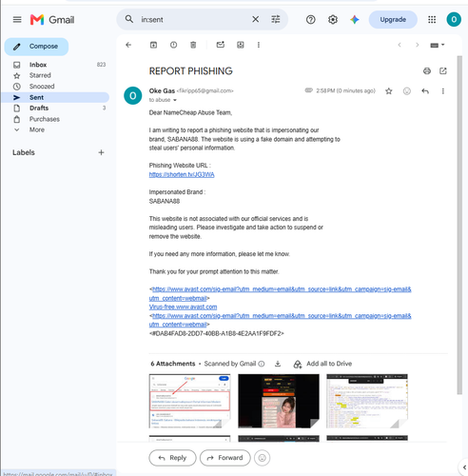The height and width of the screenshot is (476, 468).
Task: Open the source code screenshot attachment
Action: click(x=367, y=401)
